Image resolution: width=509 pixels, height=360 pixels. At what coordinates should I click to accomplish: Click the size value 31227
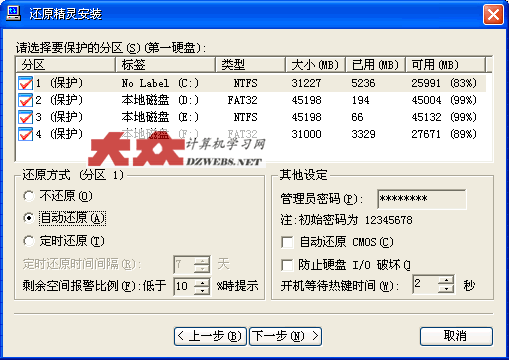point(306,83)
